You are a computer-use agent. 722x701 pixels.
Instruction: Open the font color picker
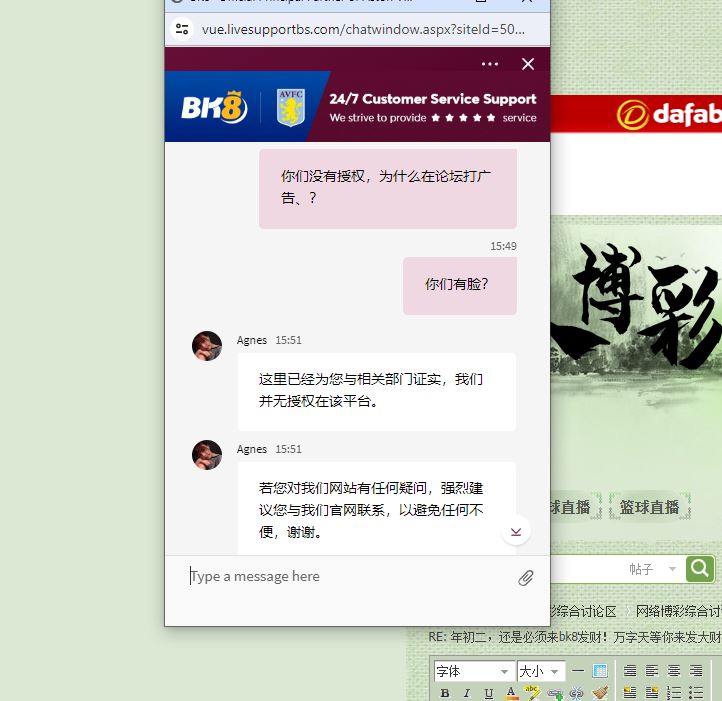(x=511, y=693)
